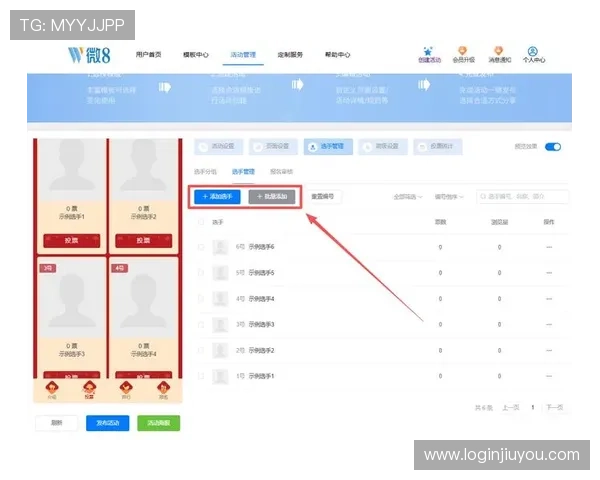Go to 上一页 in pagination
Viewport: 600px width, 480px height.
click(510, 408)
